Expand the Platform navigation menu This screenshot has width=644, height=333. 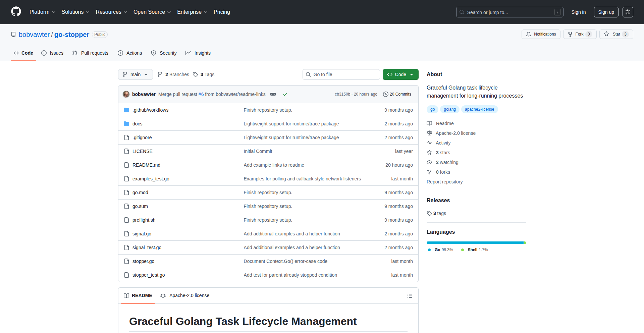[x=42, y=12]
